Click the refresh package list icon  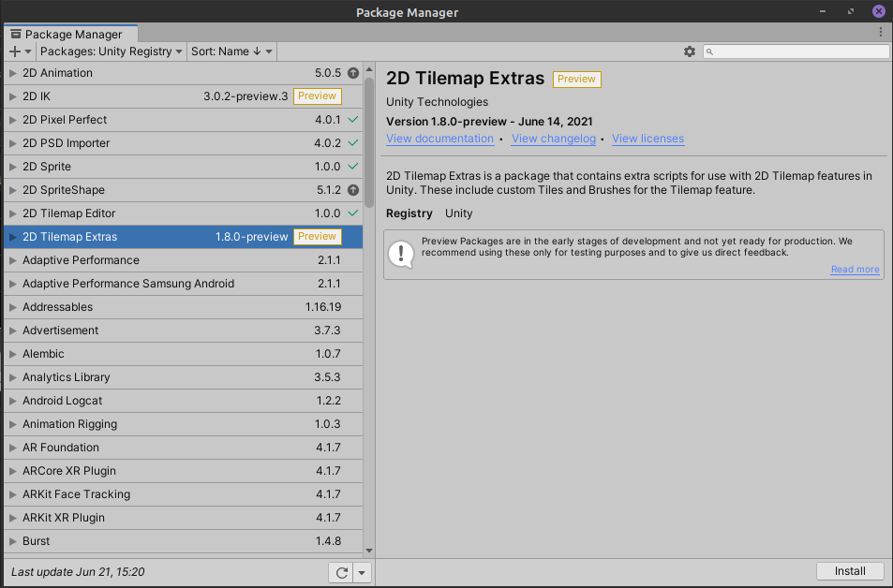point(342,573)
